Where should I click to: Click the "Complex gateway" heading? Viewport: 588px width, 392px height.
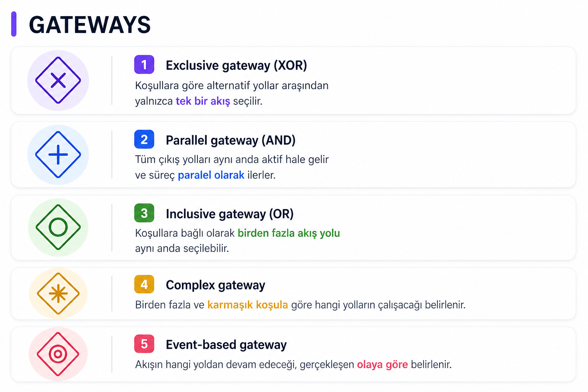click(215, 285)
